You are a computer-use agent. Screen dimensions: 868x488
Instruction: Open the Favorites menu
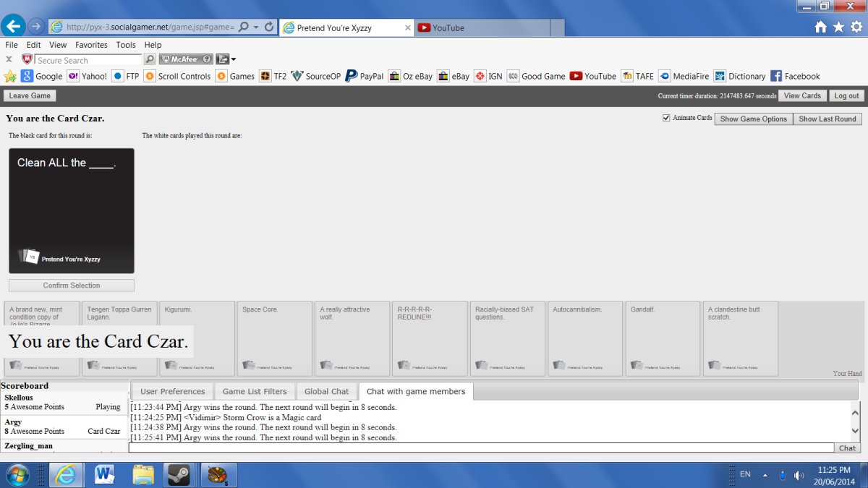tap(91, 45)
